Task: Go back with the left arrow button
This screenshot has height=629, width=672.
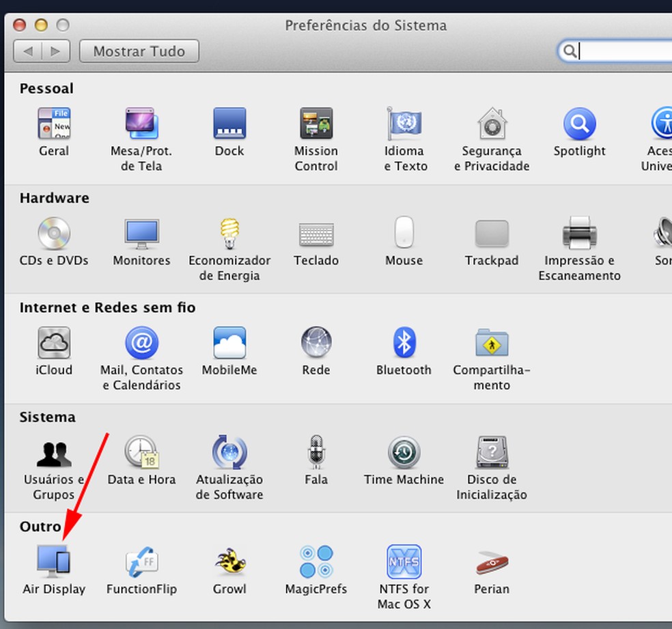Action: coord(28,51)
